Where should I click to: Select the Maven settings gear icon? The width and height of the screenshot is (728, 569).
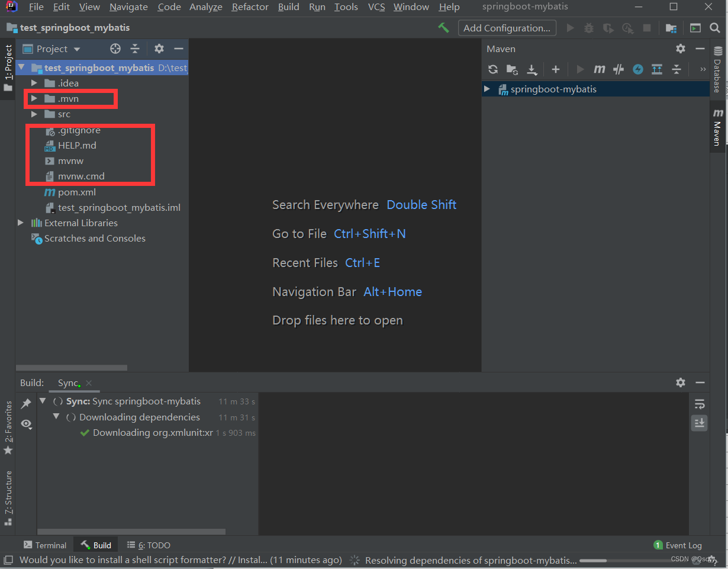coord(680,49)
